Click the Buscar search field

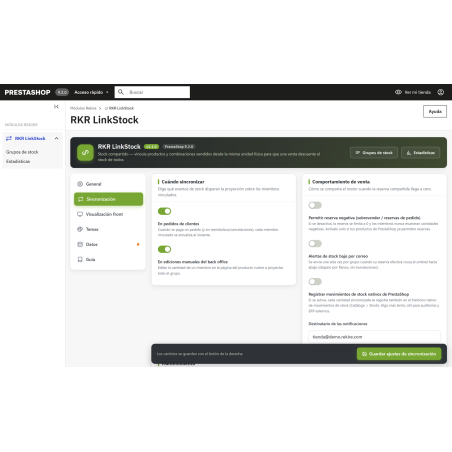click(x=152, y=92)
